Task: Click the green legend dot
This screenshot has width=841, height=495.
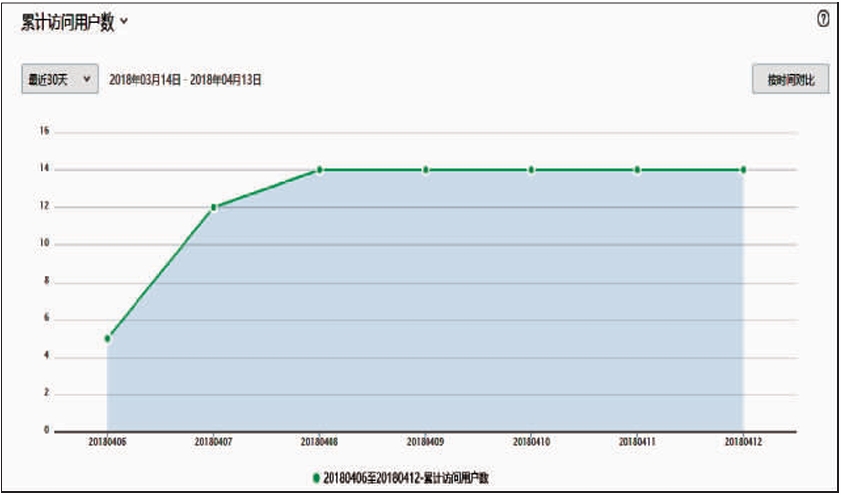Action: click(x=317, y=478)
